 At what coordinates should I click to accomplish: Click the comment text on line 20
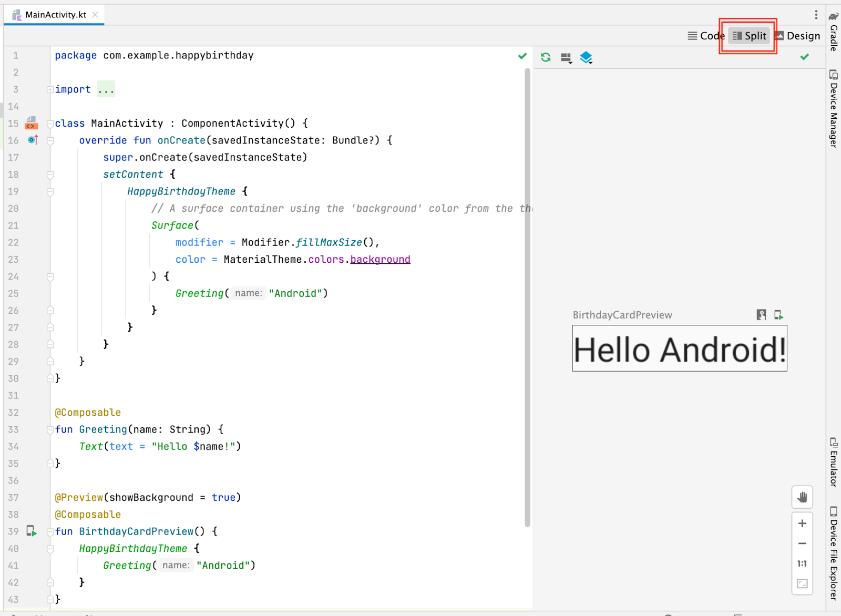(x=342, y=208)
